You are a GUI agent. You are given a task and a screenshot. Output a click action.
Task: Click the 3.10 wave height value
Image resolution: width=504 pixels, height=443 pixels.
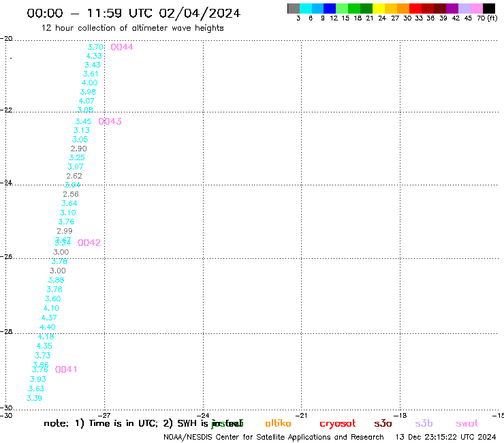coord(68,213)
